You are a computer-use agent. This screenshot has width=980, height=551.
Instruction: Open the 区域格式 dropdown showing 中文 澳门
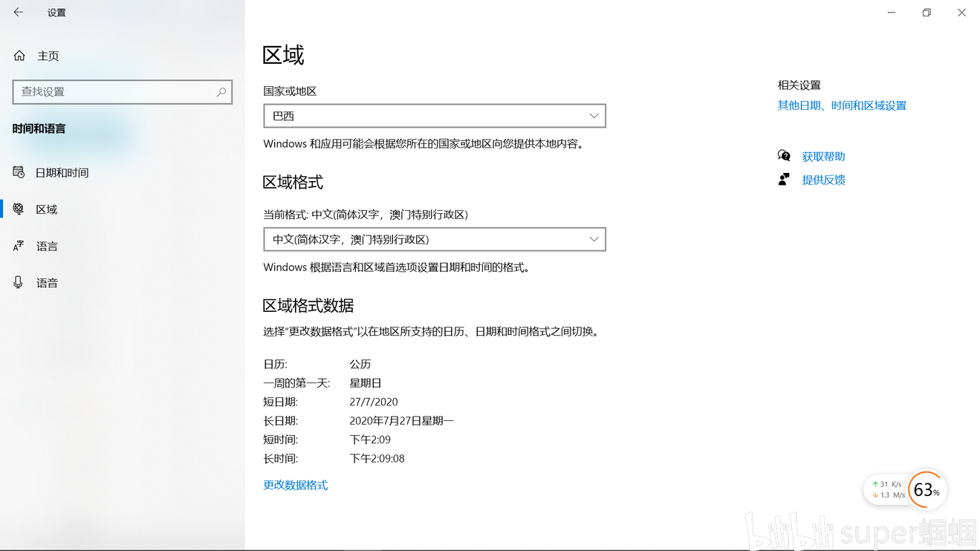pos(435,239)
